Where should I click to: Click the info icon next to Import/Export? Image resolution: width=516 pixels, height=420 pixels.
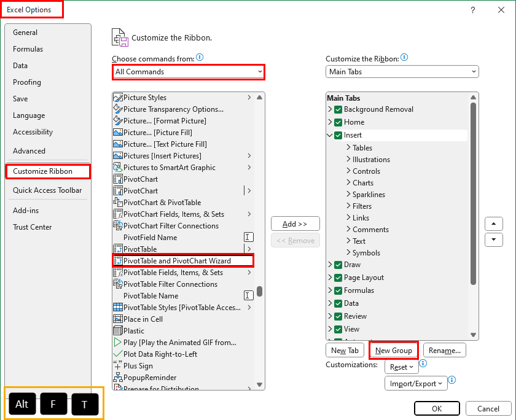pos(452,380)
